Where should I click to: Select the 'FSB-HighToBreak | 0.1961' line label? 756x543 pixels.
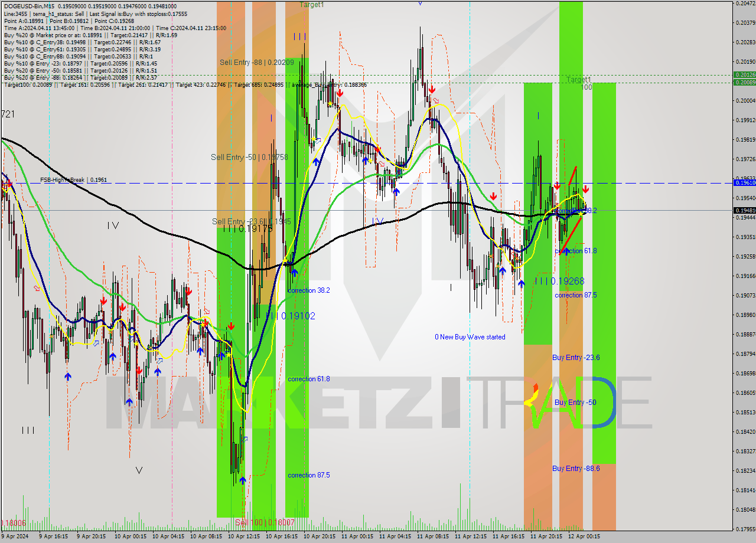(x=73, y=179)
